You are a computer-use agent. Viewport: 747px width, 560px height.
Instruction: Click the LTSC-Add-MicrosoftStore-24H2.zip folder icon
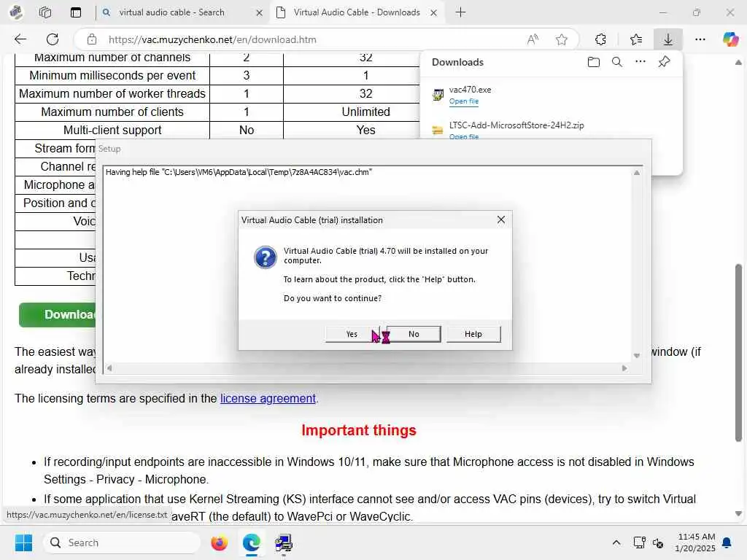click(x=438, y=130)
